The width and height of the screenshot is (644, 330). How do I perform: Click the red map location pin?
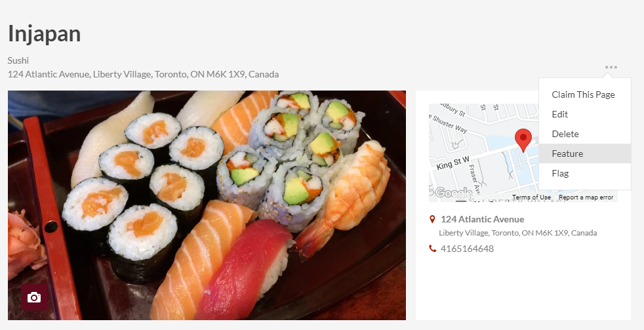523,140
